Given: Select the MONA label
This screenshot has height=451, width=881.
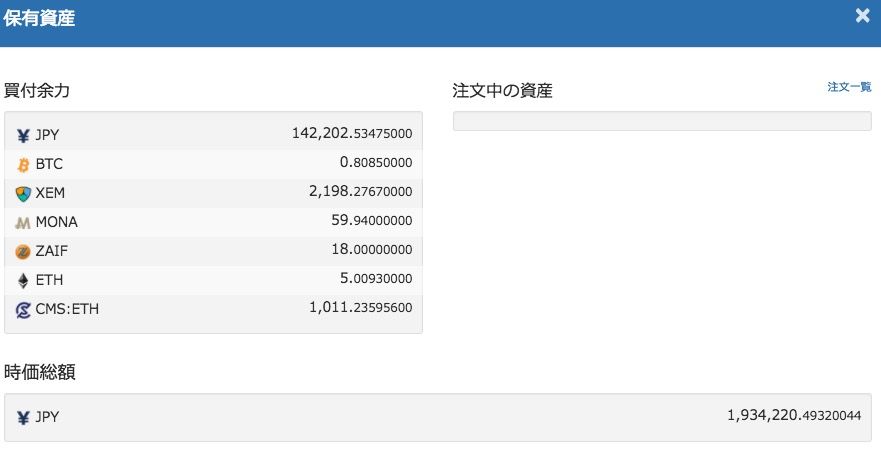Looking at the screenshot, I should [57, 222].
